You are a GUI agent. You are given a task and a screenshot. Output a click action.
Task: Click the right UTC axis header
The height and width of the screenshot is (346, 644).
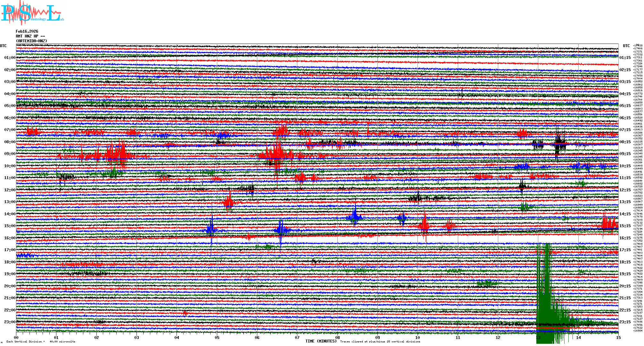point(626,46)
